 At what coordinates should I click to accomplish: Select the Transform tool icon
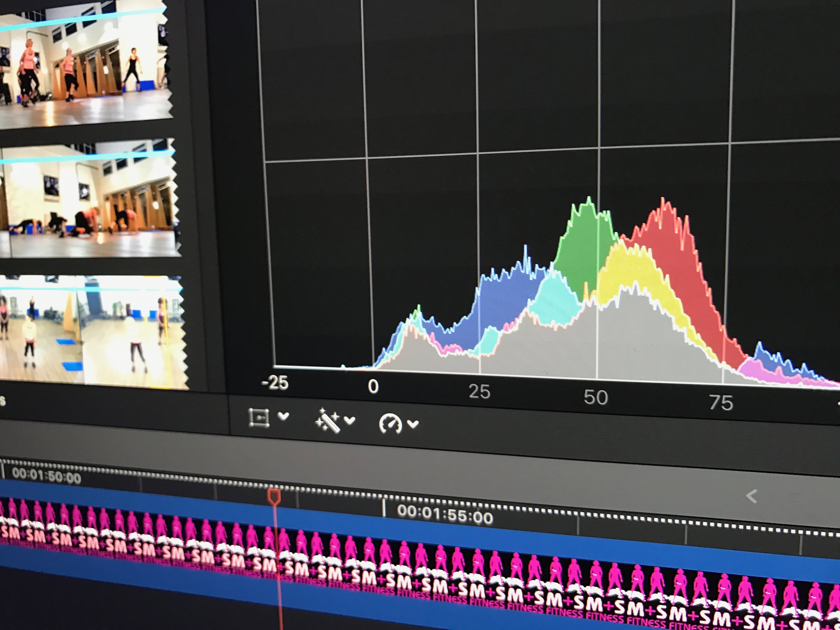click(x=259, y=418)
